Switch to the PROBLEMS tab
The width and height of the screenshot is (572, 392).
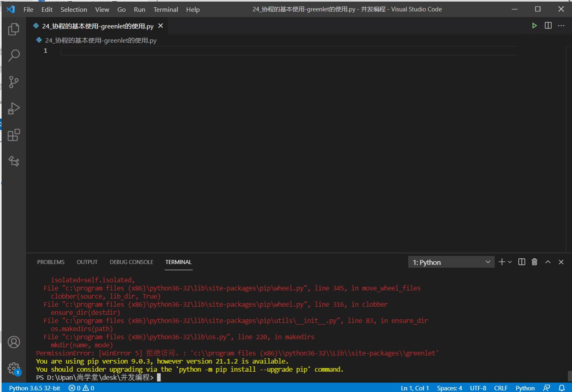tap(51, 262)
